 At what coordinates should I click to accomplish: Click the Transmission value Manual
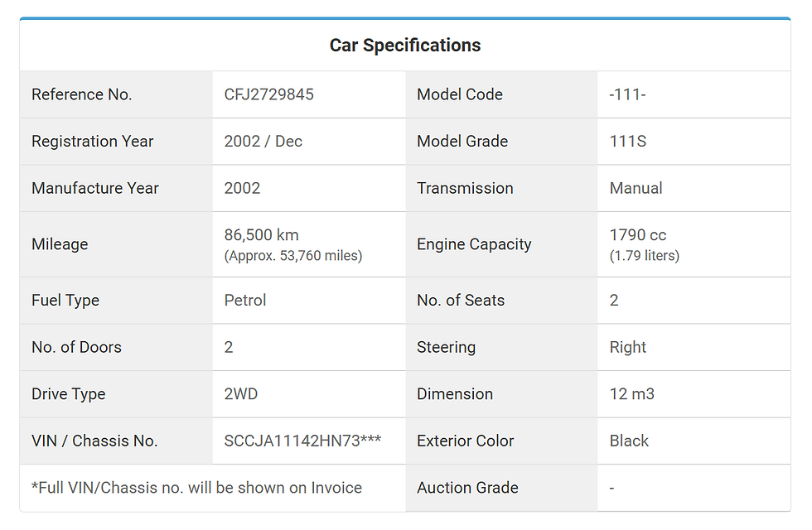pyautogui.click(x=636, y=188)
